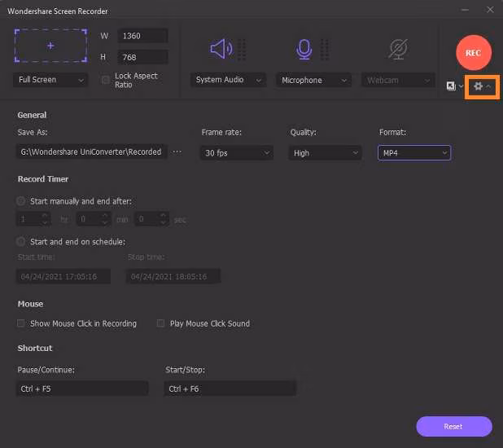Click the Stop time date field

click(x=173, y=276)
